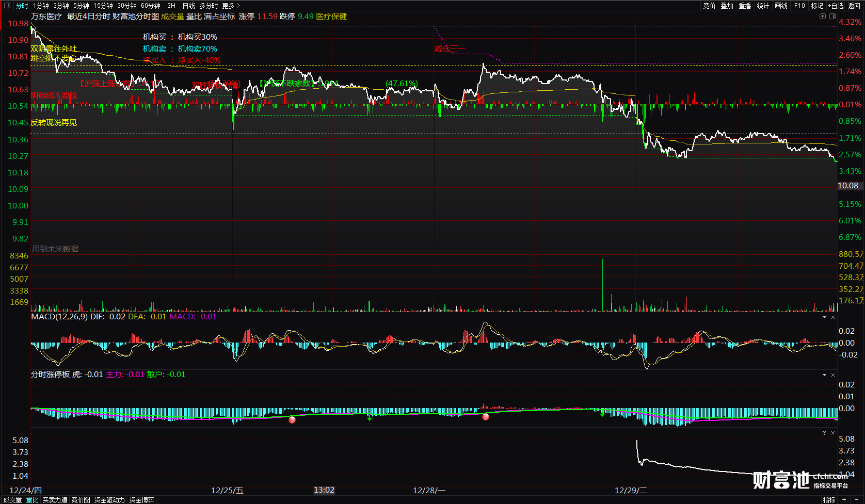Image resolution: width=865 pixels, height=504 pixels.
Task: Click the 机构卖70% label
Action: [198, 49]
